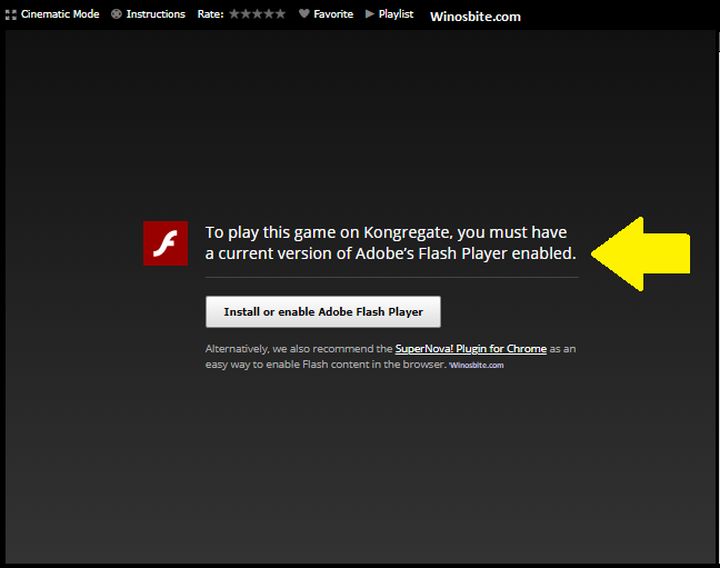Rate the game five stars
720x568 pixels.
[280, 15]
